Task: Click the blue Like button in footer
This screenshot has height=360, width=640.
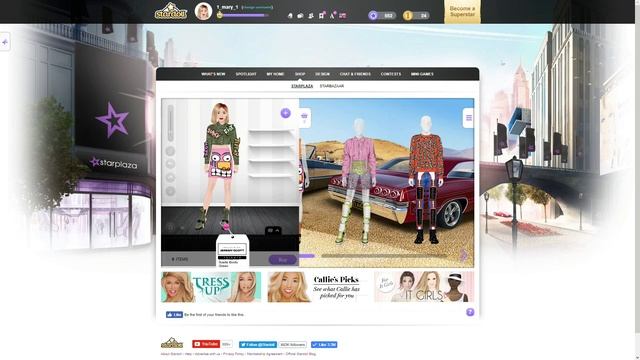Action: (x=324, y=344)
